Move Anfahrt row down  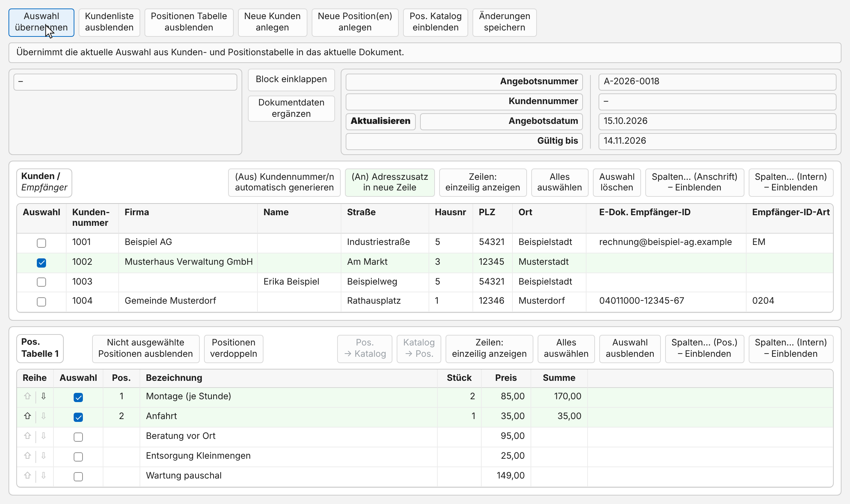[x=44, y=416]
